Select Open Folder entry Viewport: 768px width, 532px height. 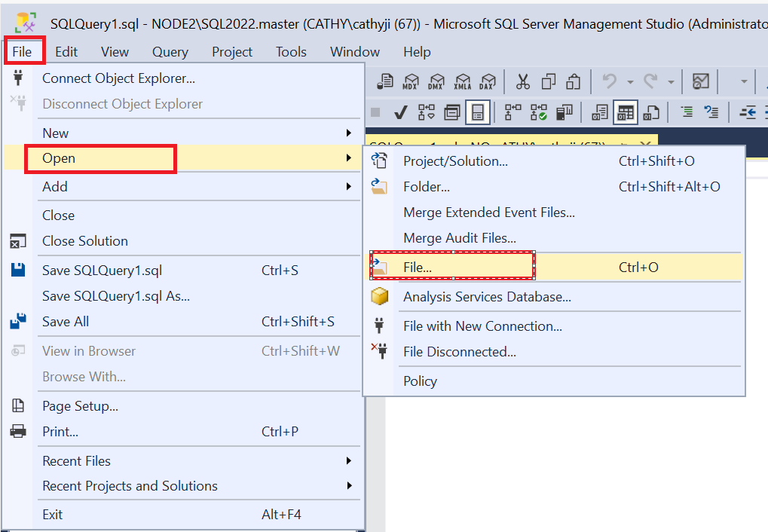pos(554,187)
